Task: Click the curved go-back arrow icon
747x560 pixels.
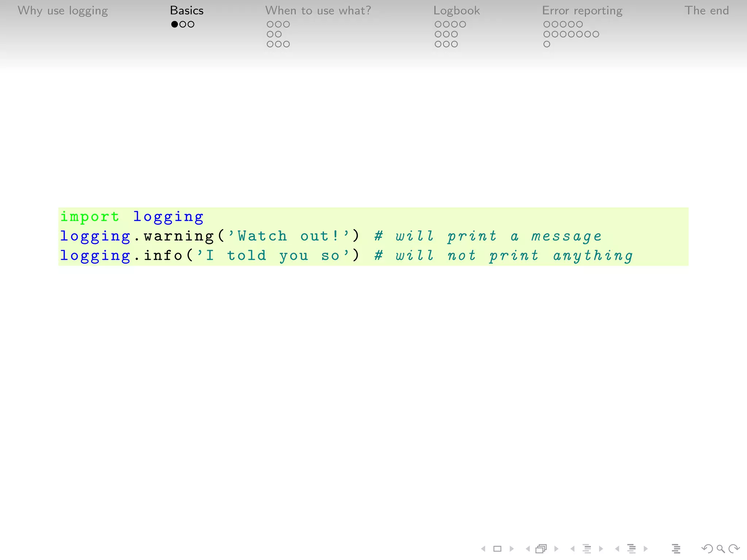Action: pos(707,549)
